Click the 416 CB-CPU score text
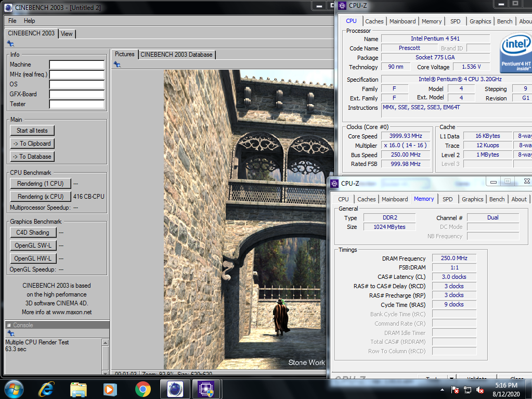Viewport: 532px width, 399px height. tap(88, 197)
